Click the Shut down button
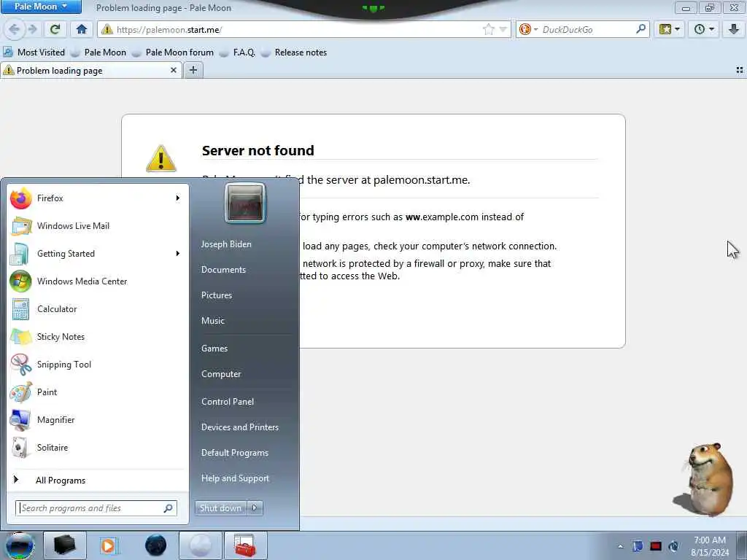This screenshot has height=560, width=747. click(x=220, y=508)
